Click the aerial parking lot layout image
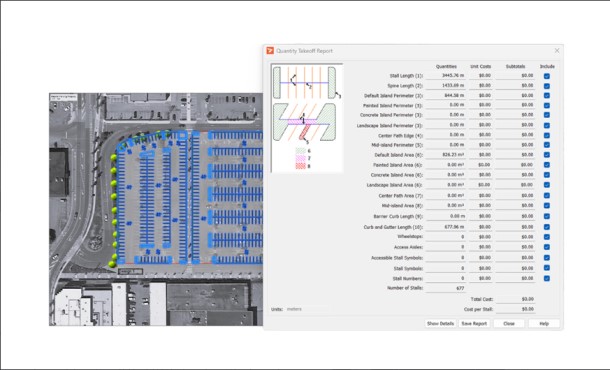The height and width of the screenshot is (370, 610). point(156,209)
